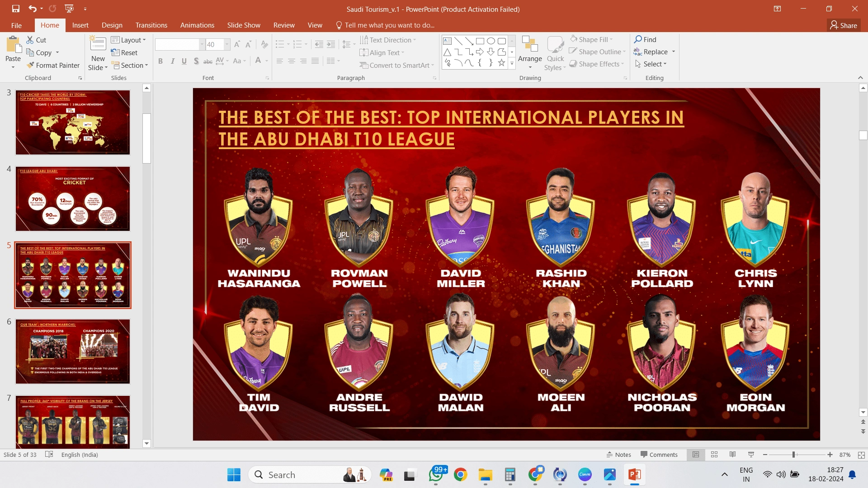Click the Save icon in the title bar
The width and height of the screenshot is (868, 488).
pyautogui.click(x=16, y=9)
